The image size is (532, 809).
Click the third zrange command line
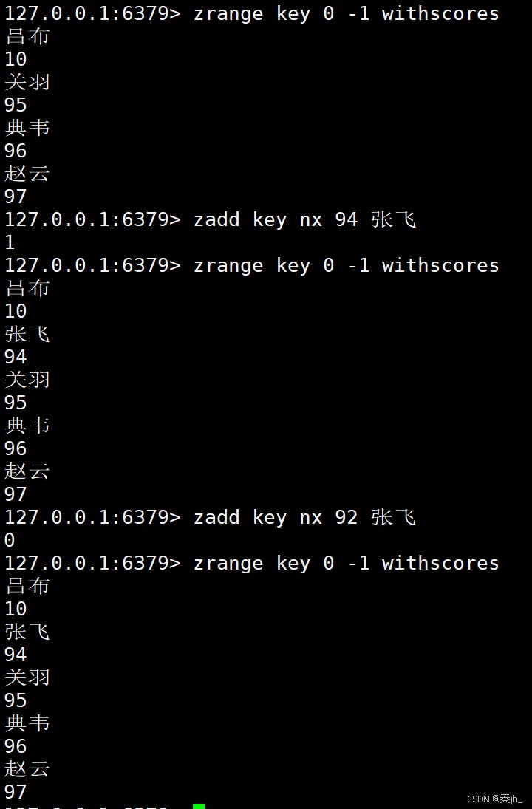[346, 563]
